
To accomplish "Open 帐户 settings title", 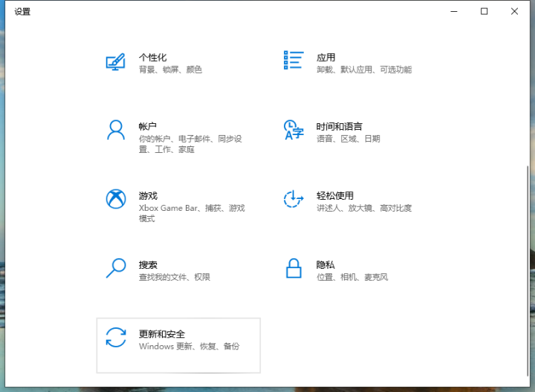I will [147, 126].
